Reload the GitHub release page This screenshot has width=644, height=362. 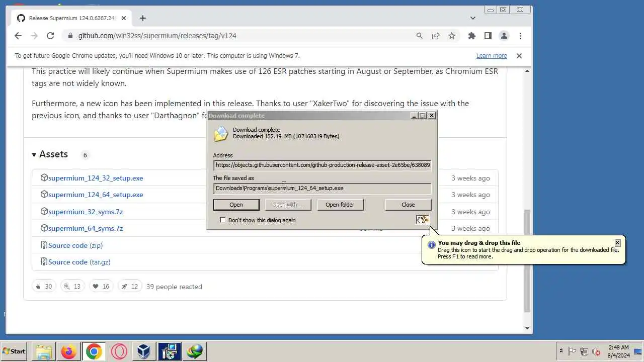point(50,36)
